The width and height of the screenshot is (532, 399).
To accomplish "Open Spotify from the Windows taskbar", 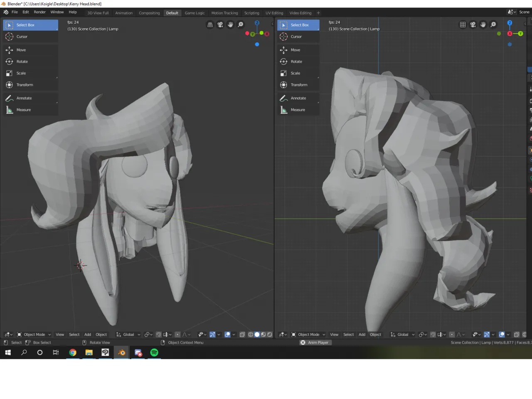I will point(154,352).
